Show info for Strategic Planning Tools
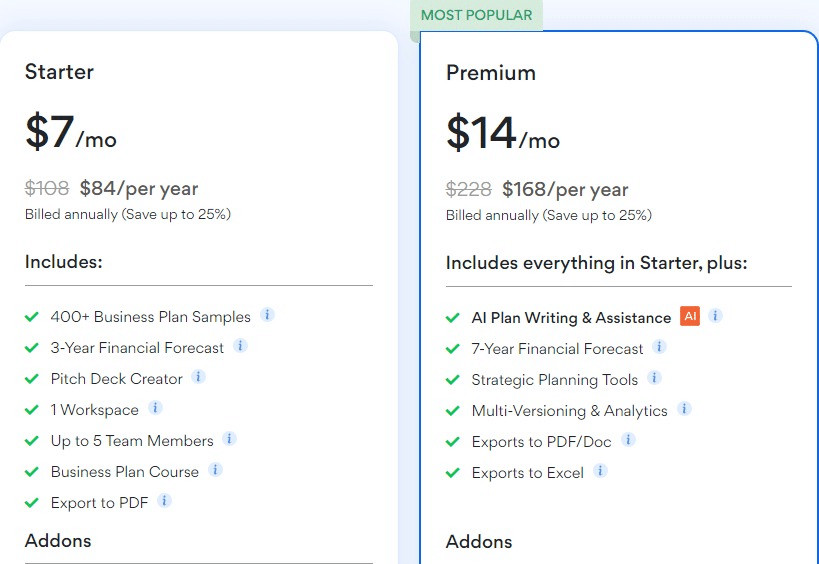819x564 pixels. pos(654,378)
